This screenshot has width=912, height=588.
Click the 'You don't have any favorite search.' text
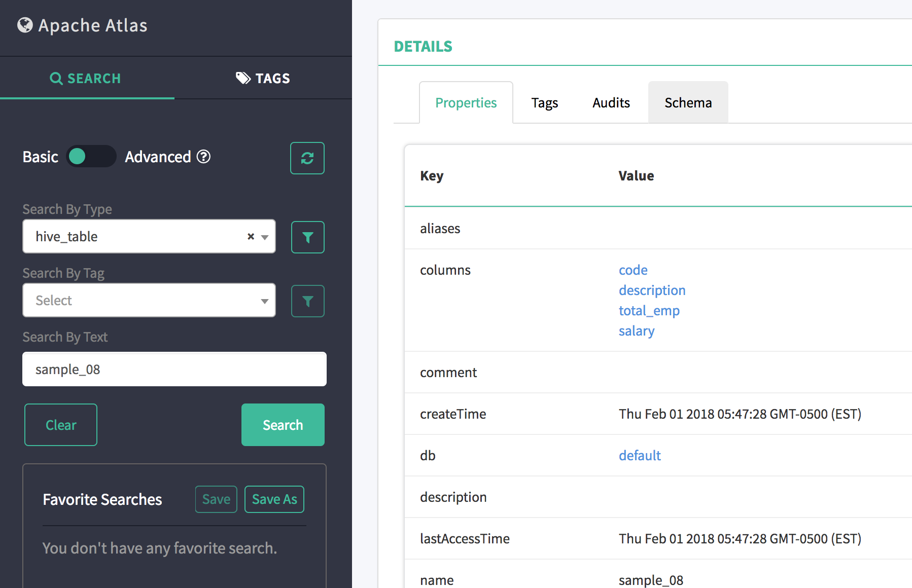click(x=160, y=548)
